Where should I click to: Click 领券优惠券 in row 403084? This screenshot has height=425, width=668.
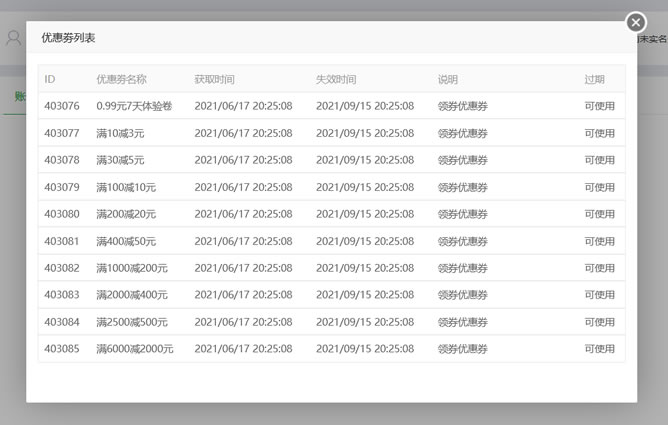463,322
